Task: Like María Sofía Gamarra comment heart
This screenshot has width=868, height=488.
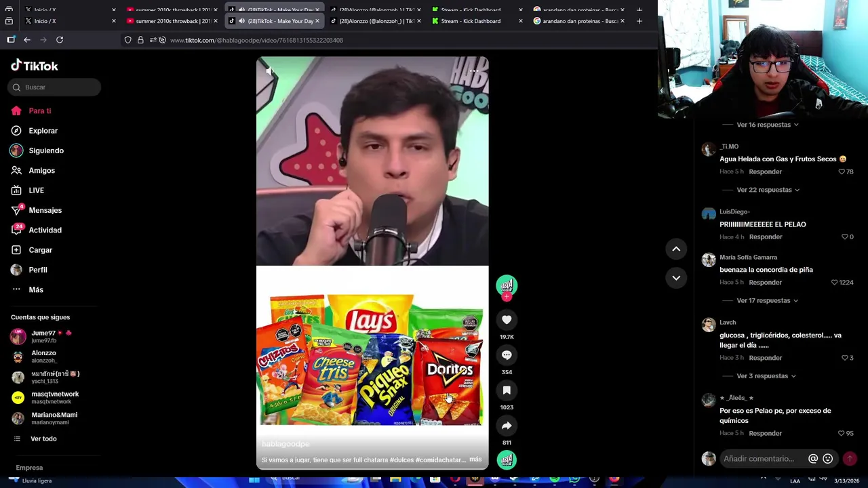Action: pyautogui.click(x=835, y=282)
